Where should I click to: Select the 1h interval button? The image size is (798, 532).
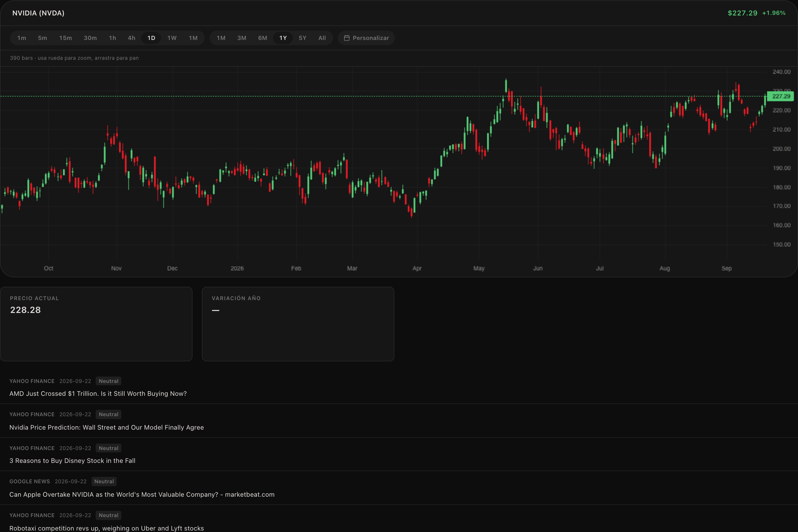[x=112, y=38]
